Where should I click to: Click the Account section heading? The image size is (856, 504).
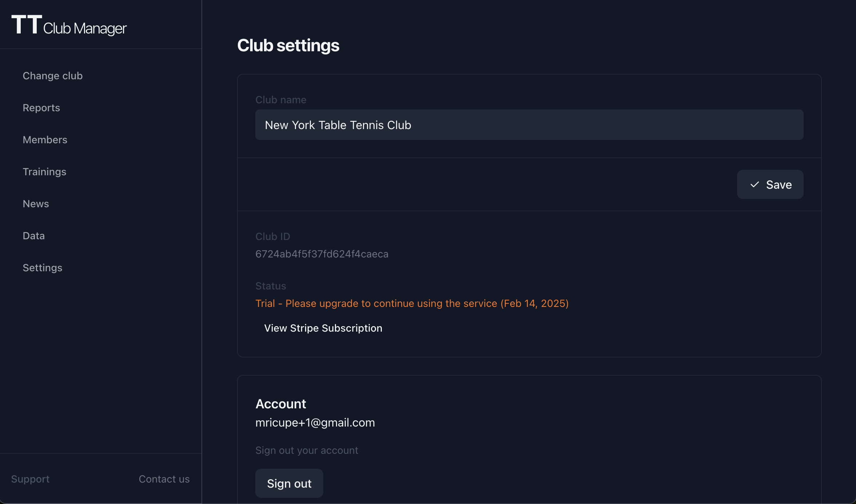pos(281,404)
